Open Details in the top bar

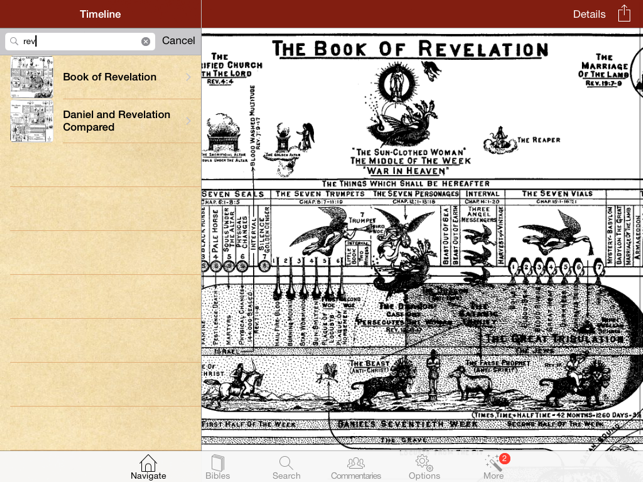(x=589, y=14)
